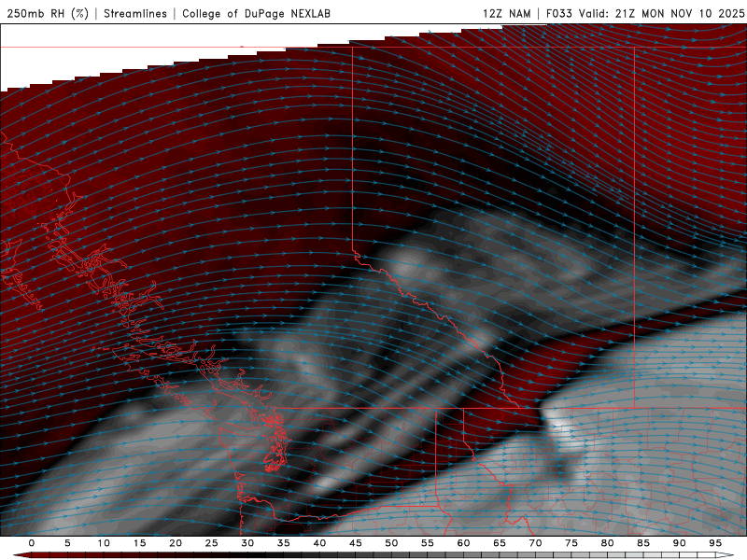Click the colorbar label "0"

32,543
